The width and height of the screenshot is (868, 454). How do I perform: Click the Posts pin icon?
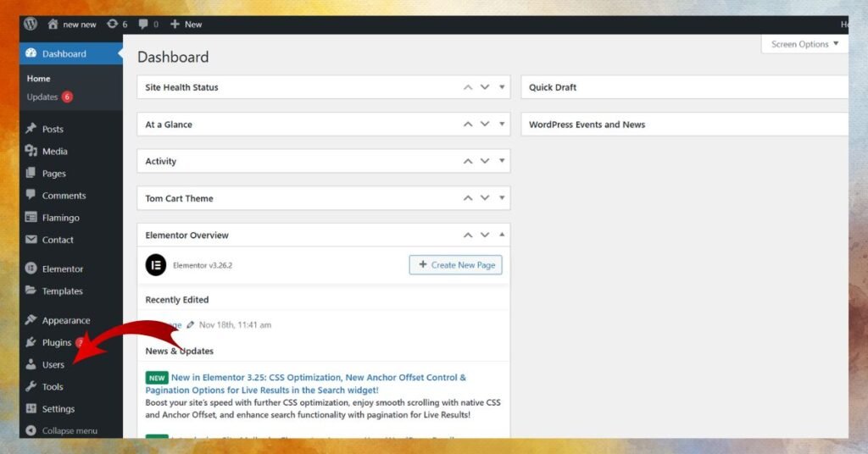pyautogui.click(x=31, y=128)
